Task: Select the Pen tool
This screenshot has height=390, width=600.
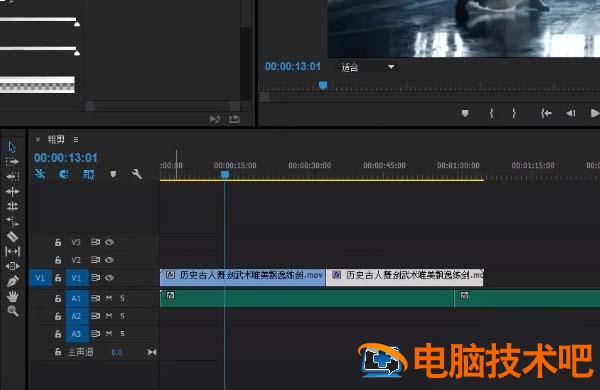Action: 12,281
